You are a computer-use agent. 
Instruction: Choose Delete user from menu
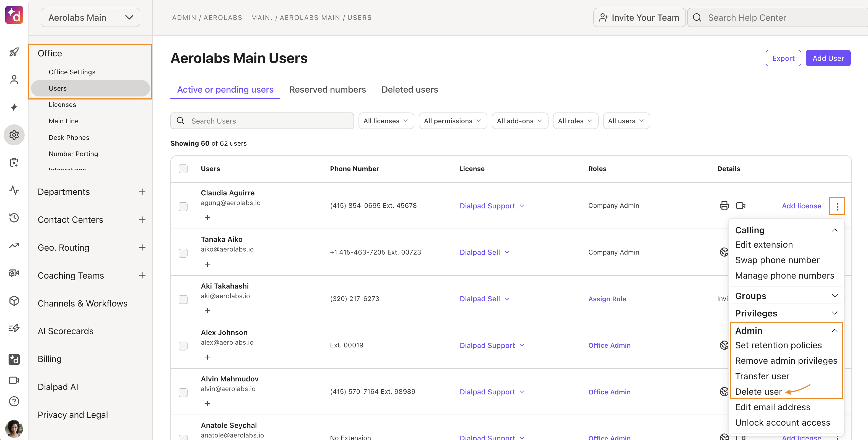tap(758, 392)
